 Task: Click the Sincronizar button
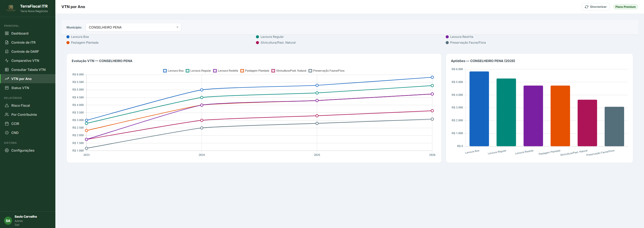[595, 7]
